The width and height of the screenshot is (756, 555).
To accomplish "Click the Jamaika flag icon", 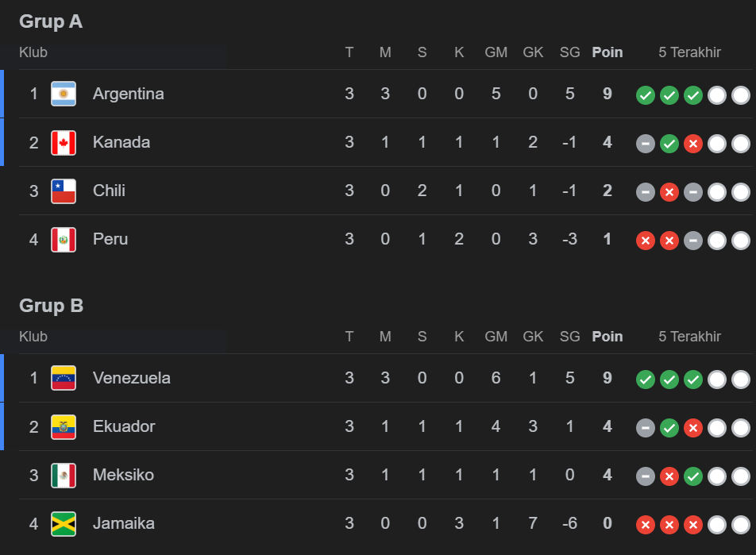I will pos(64,524).
